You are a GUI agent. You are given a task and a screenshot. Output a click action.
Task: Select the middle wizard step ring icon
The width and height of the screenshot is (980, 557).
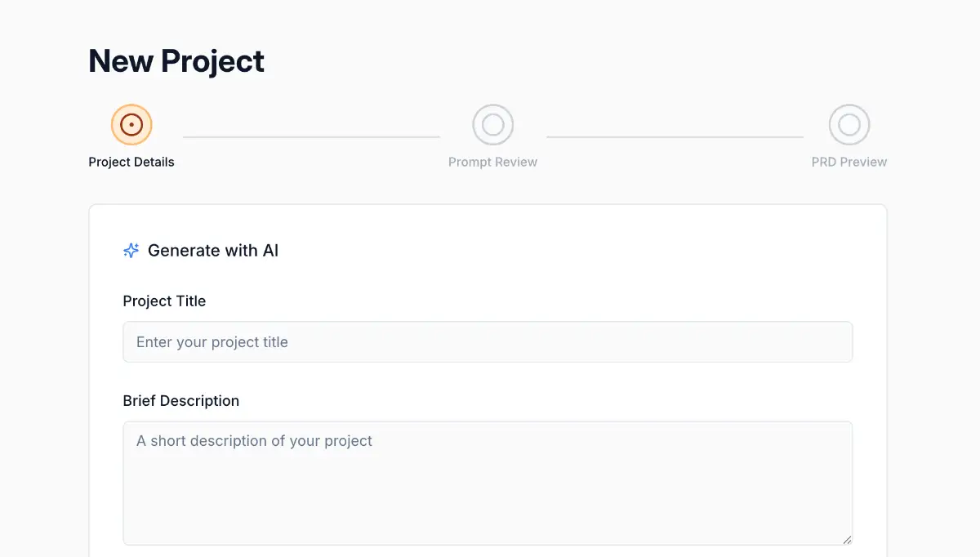(x=492, y=125)
